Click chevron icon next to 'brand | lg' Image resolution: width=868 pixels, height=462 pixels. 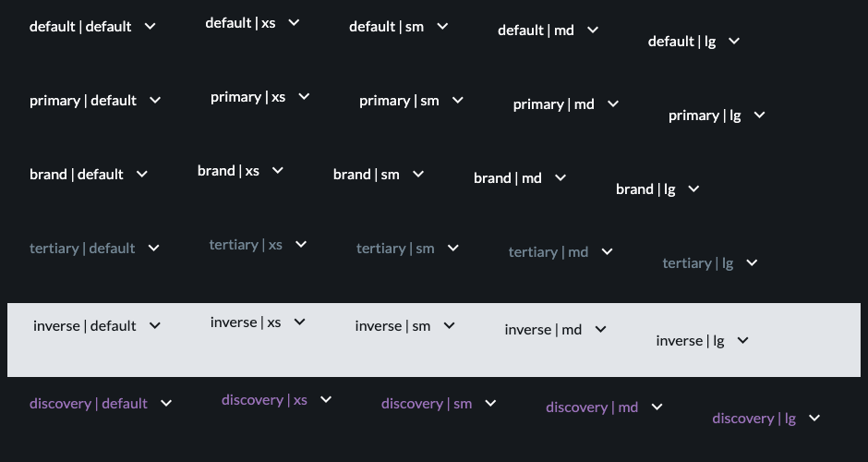(693, 188)
